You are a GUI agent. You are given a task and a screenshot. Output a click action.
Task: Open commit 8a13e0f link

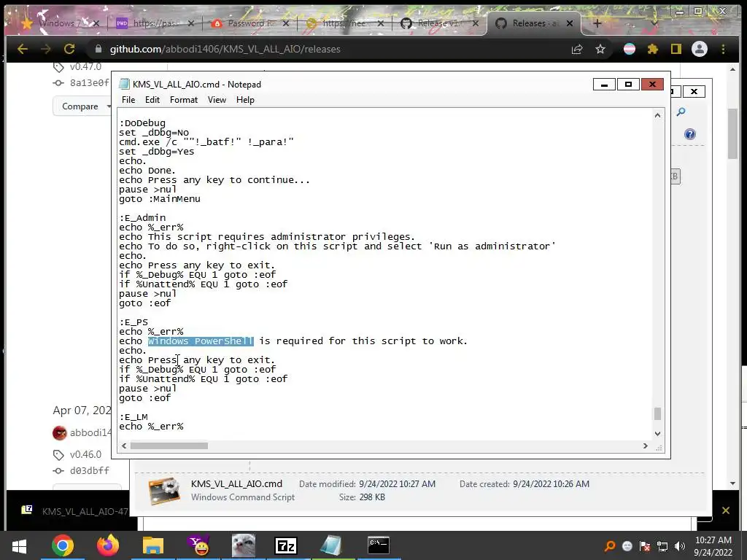tap(89, 83)
